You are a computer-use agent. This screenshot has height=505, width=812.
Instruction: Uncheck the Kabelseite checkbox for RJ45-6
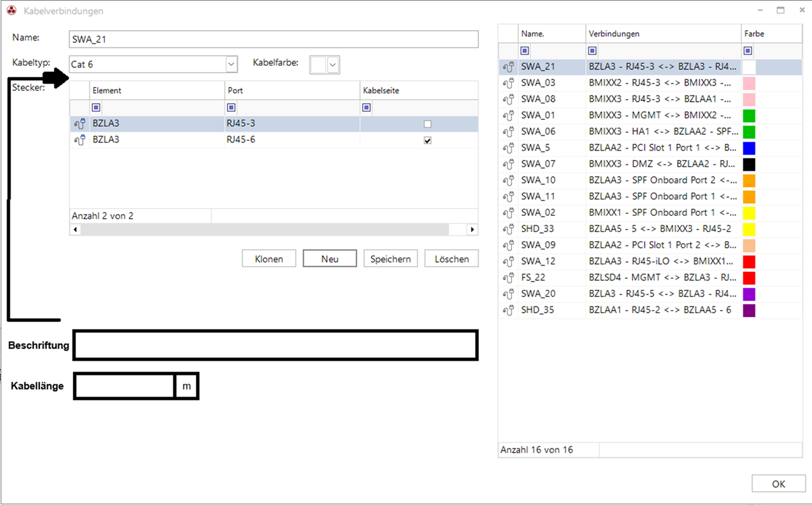(428, 140)
